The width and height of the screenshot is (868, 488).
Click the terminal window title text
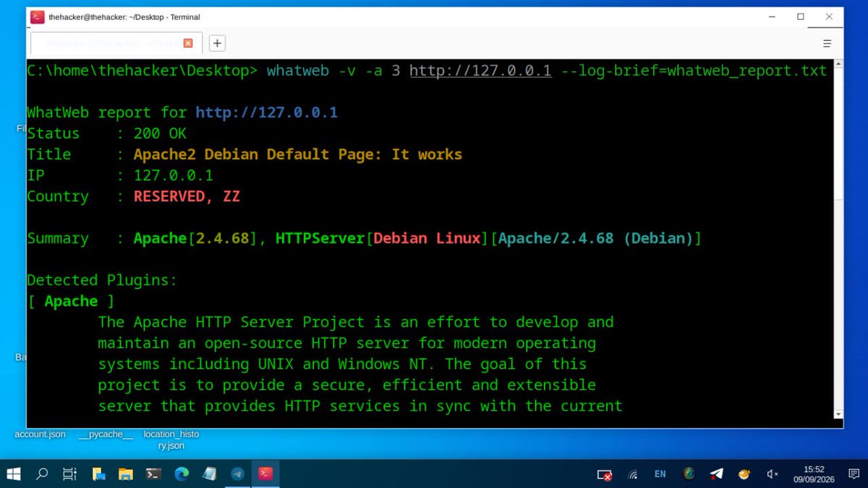tap(124, 17)
